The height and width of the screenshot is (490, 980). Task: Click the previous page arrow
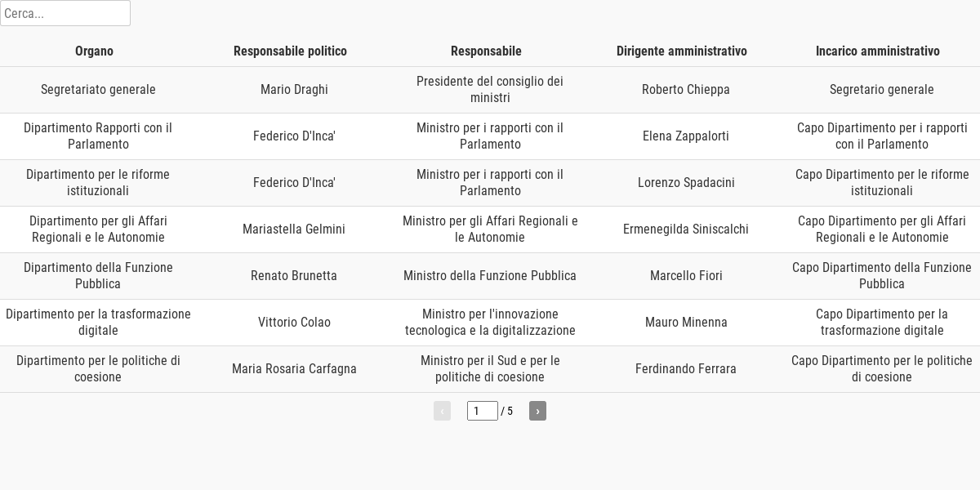pyautogui.click(x=442, y=411)
